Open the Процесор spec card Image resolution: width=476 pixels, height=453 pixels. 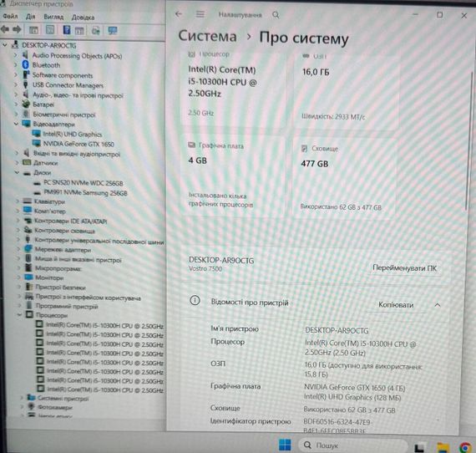[234, 89]
